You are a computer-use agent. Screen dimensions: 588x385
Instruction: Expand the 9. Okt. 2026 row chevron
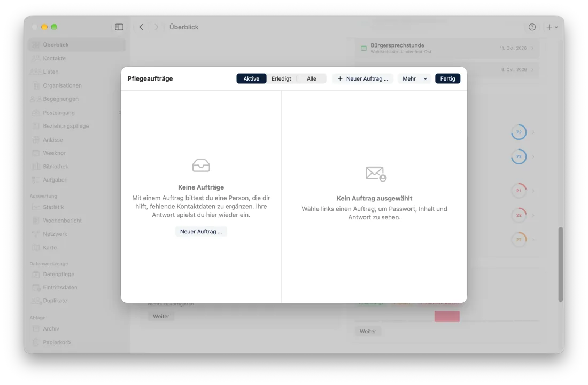click(532, 69)
